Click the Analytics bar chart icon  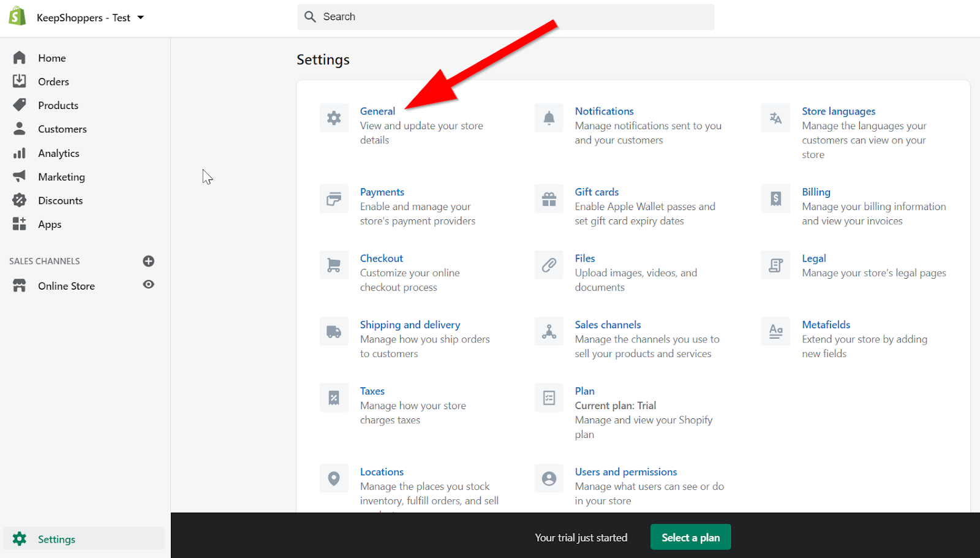(x=20, y=153)
